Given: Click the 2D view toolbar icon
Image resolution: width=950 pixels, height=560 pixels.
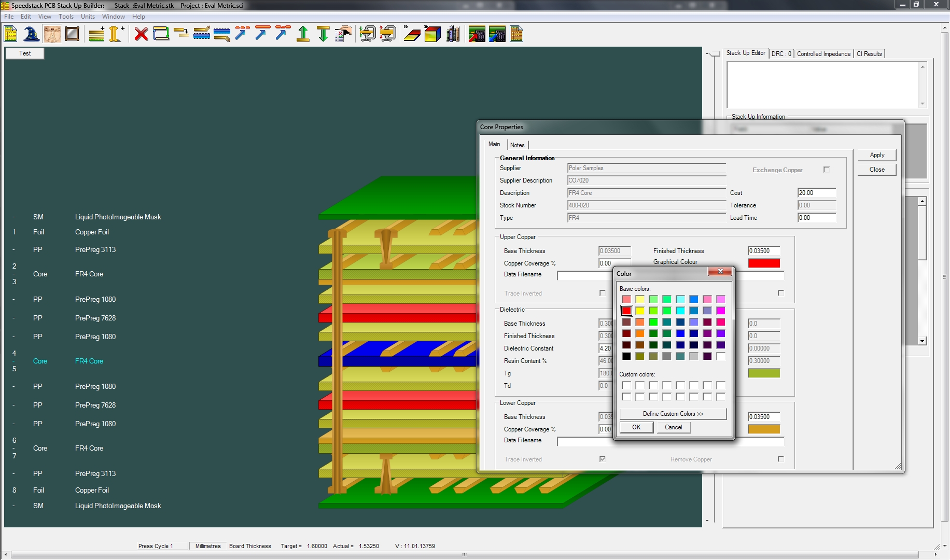Looking at the screenshot, I should (x=412, y=34).
